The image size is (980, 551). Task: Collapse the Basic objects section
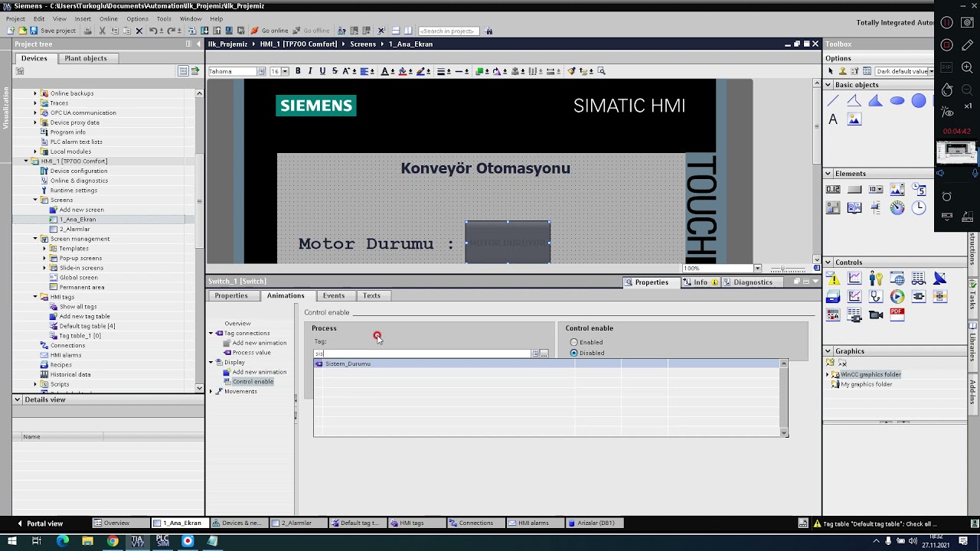[828, 85]
